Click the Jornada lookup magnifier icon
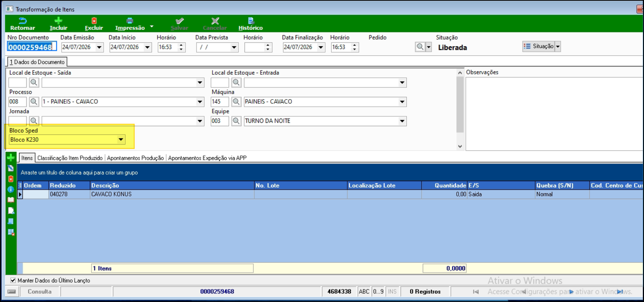 coord(34,121)
